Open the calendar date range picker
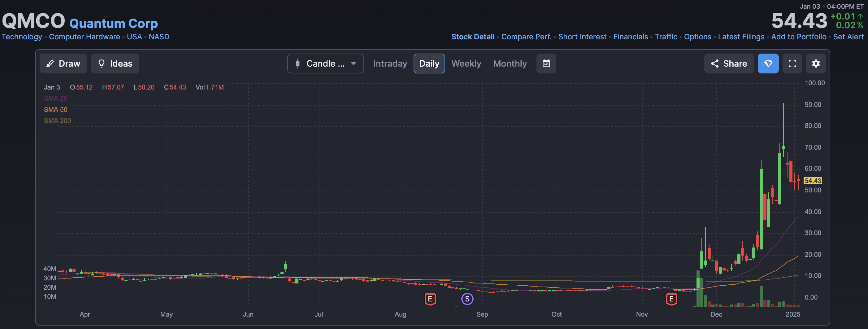Screen dimensions: 868x329 point(546,64)
